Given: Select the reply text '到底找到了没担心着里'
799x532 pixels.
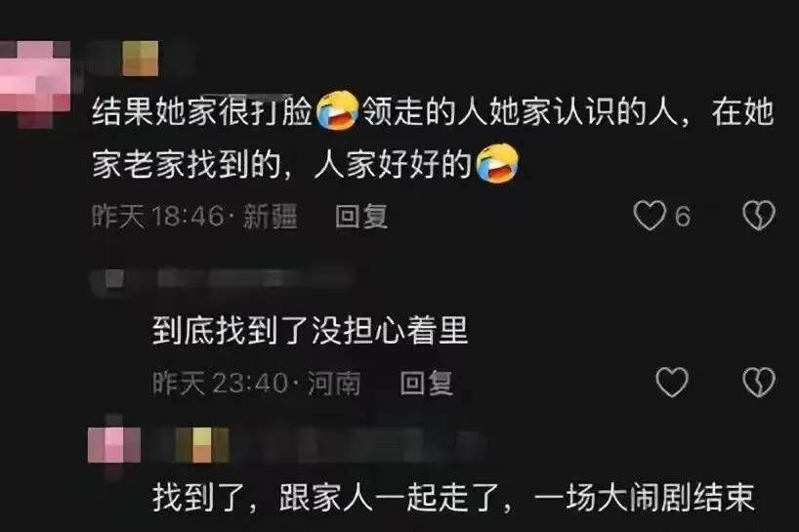Looking at the screenshot, I should tap(310, 331).
